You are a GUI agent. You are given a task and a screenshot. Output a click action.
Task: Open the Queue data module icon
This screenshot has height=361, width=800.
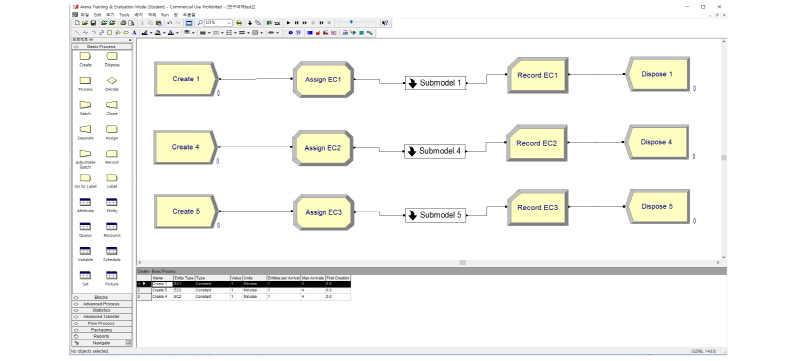(85, 226)
